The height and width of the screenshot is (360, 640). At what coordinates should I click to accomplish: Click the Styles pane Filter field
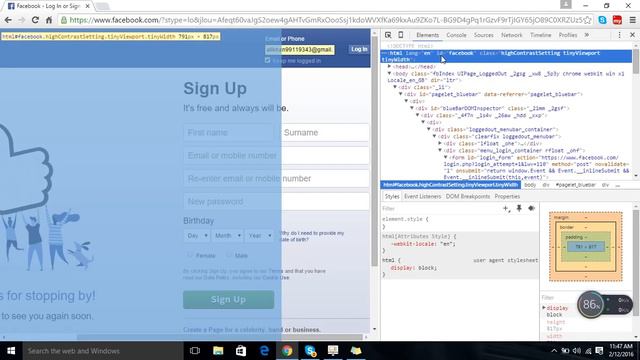pyautogui.click(x=441, y=208)
